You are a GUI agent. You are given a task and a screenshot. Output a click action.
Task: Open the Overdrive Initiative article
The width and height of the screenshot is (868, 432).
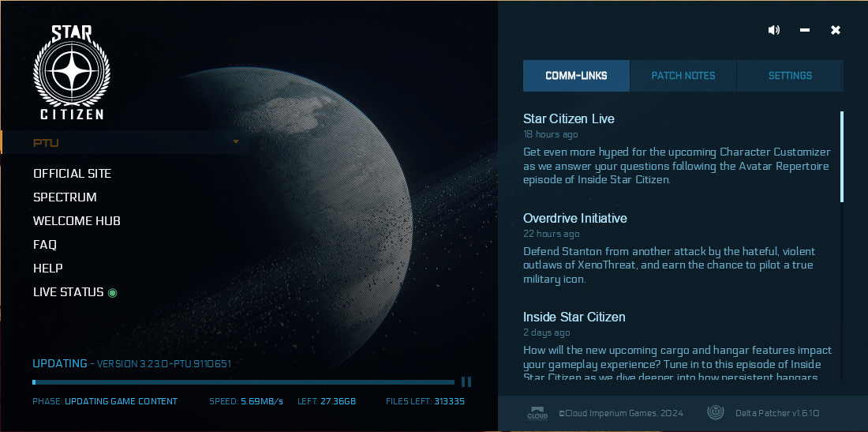pos(574,218)
